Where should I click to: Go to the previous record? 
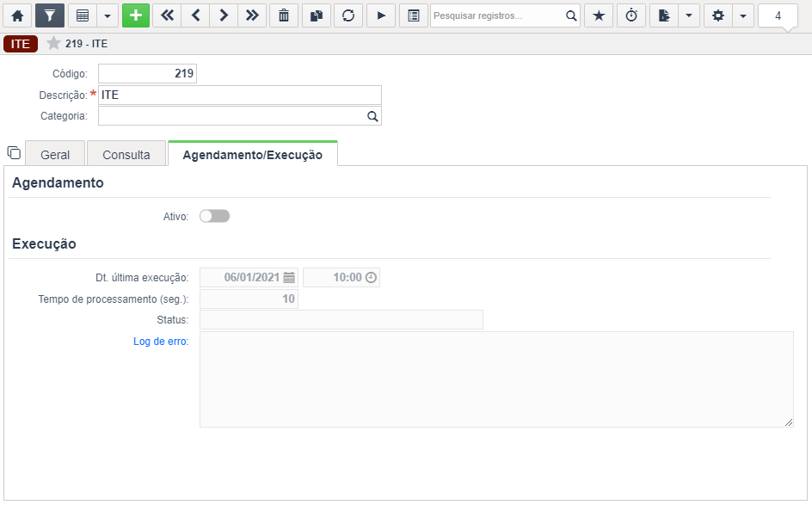195,15
